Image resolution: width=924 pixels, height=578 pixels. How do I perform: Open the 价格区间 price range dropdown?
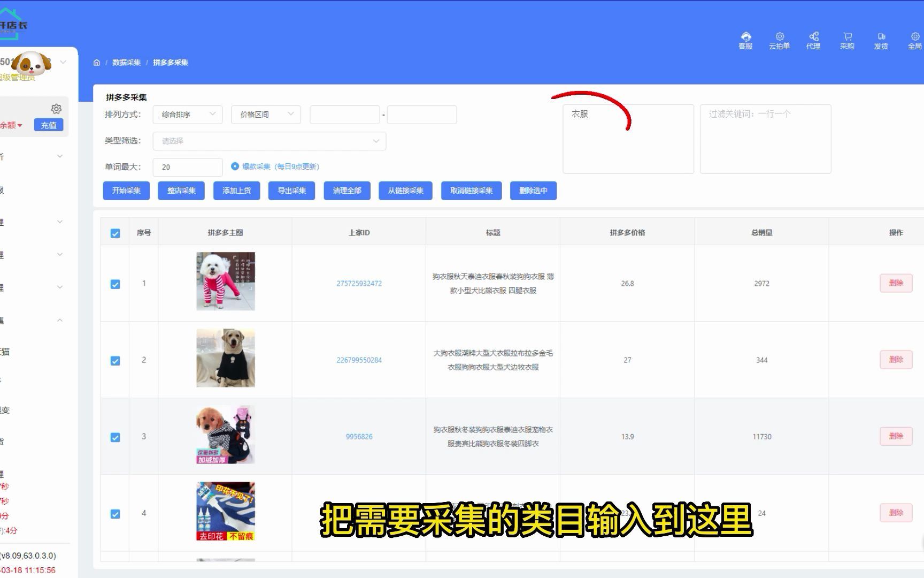[x=265, y=114]
